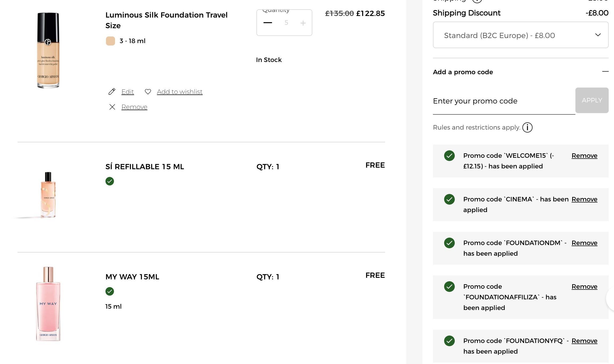Click the SÍ REFILLABLE 15 ML title
This screenshot has height=364, width=614.
145,167
